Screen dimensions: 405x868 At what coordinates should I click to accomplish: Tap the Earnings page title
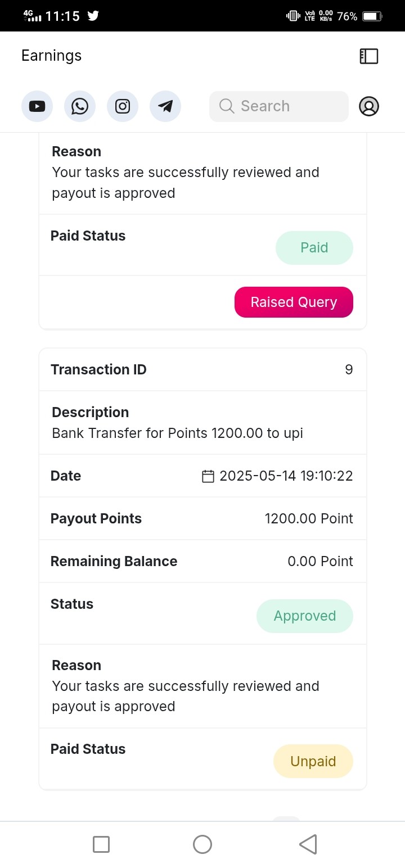[x=51, y=56]
